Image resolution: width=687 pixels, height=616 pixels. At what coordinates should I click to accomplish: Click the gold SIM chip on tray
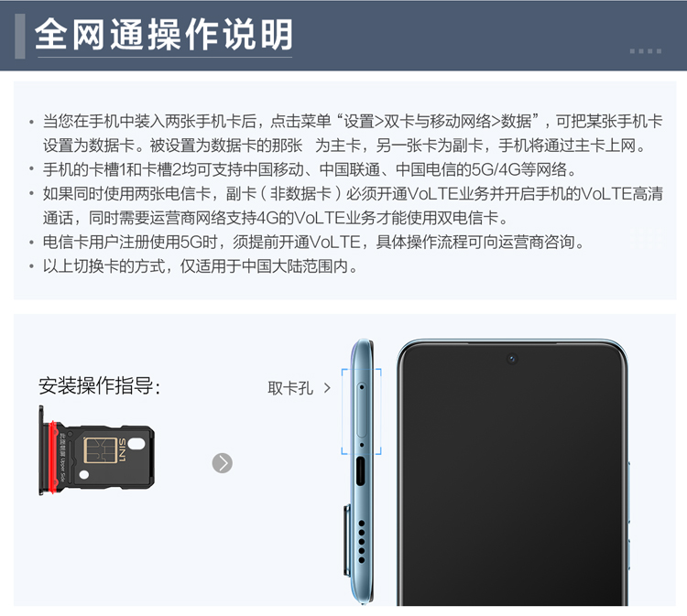coord(100,450)
